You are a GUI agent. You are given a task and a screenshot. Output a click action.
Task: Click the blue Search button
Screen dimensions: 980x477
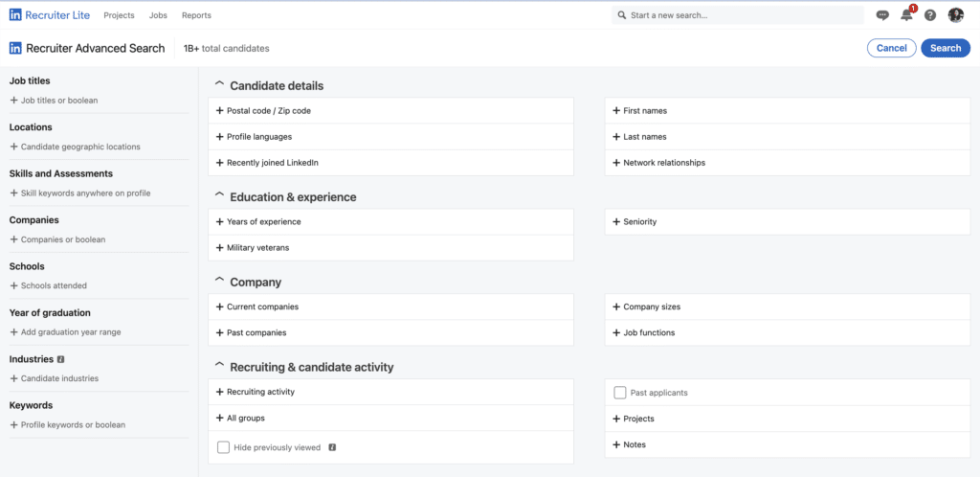tap(946, 48)
